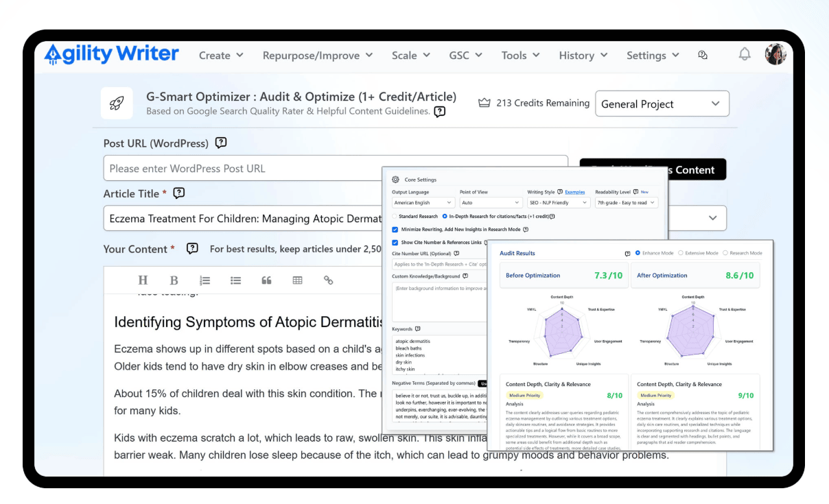Click the rocket icon beside G-Smart Optimizer

[117, 104]
